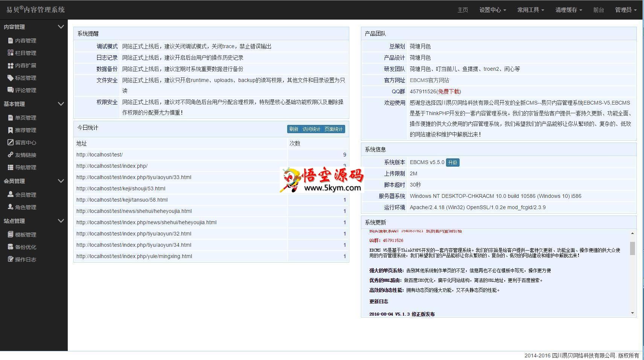Click the 更新日志 heading in 系统更新
This screenshot has height=360, width=644.
[379, 301]
